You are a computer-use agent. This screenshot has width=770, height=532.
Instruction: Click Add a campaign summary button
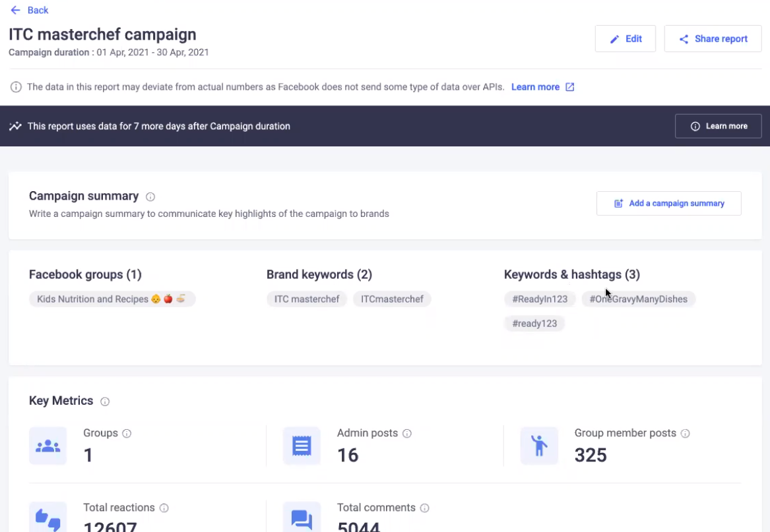(x=669, y=203)
